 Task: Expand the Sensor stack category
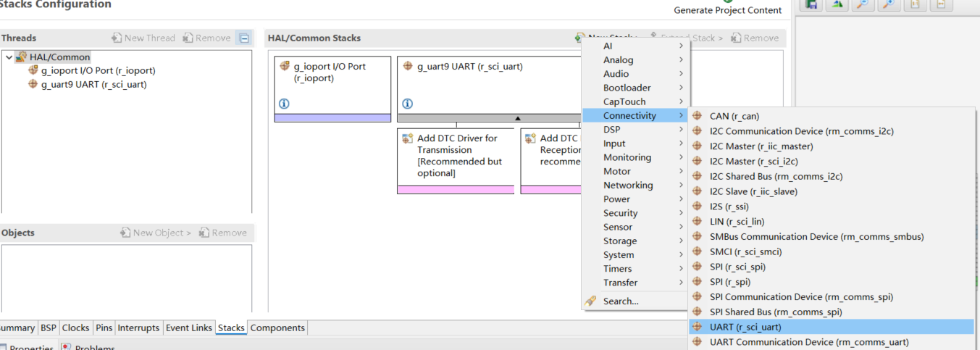coord(636,227)
